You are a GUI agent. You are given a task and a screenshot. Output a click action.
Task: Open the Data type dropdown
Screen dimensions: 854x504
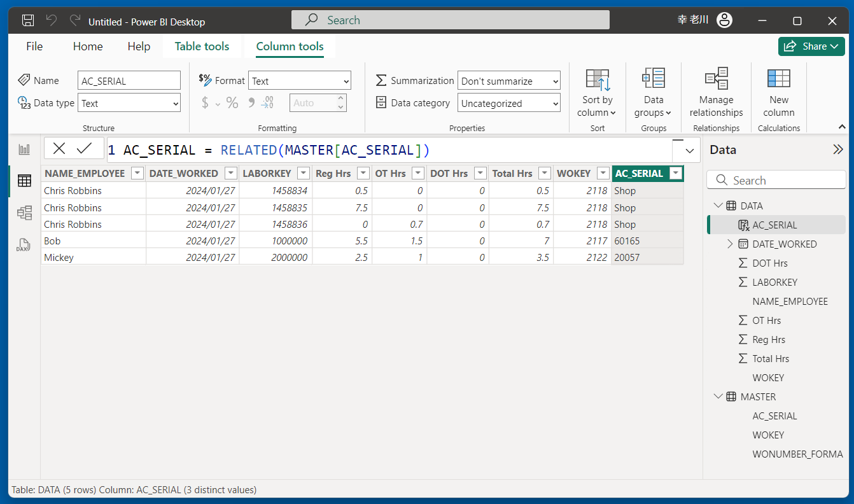click(129, 103)
